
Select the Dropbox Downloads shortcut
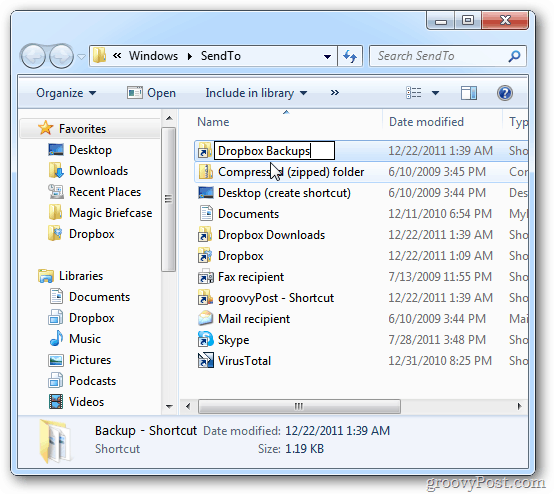271,235
